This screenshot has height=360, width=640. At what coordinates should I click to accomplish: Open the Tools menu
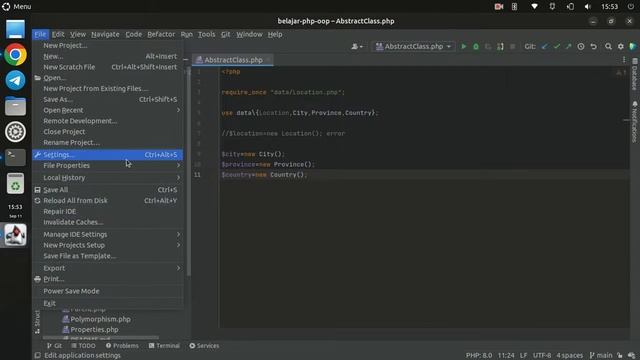pyautogui.click(x=207, y=34)
